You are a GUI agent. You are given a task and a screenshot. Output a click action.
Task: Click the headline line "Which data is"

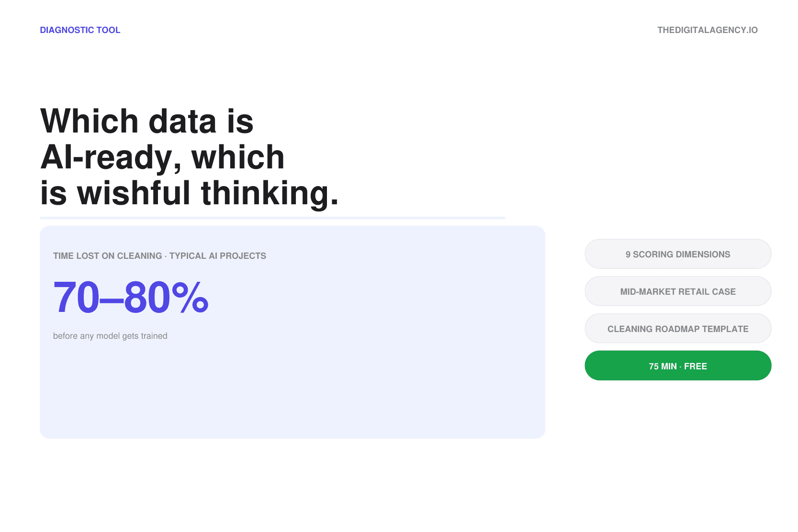pyautogui.click(x=147, y=121)
